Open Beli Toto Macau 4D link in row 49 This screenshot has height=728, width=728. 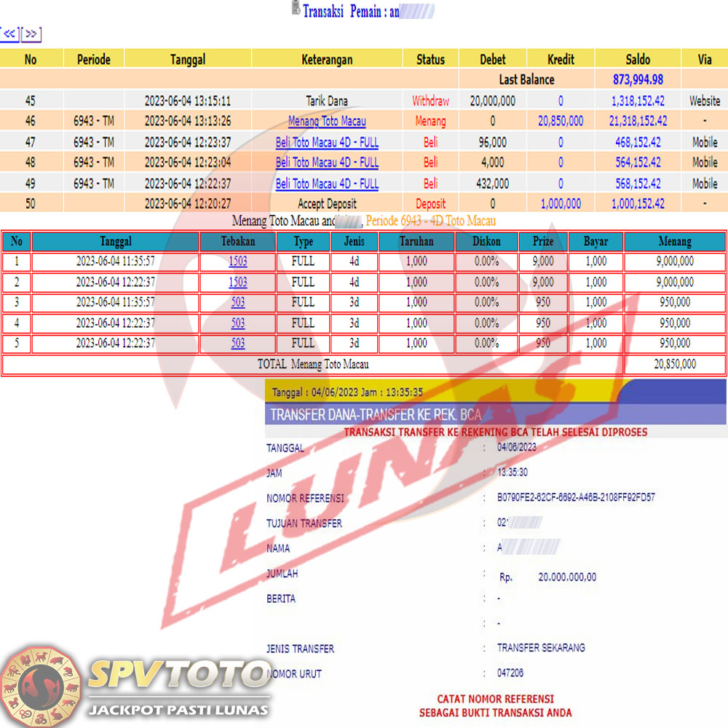(327, 183)
